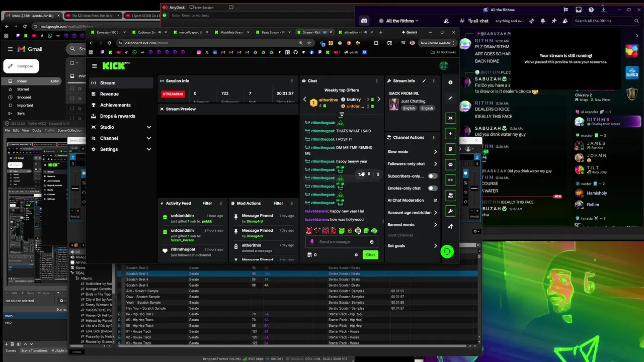The image size is (644, 362).
Task: Click the wrench tool icon in right rail
Action: coord(450,211)
